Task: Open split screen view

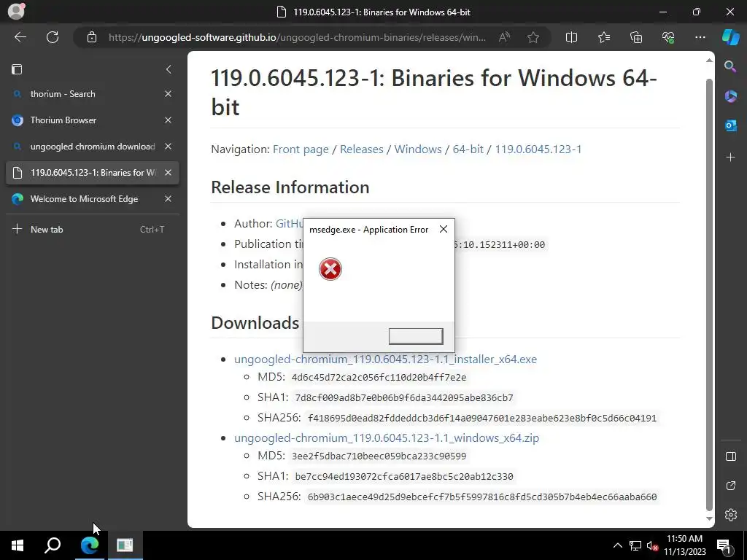Action: tap(571, 37)
